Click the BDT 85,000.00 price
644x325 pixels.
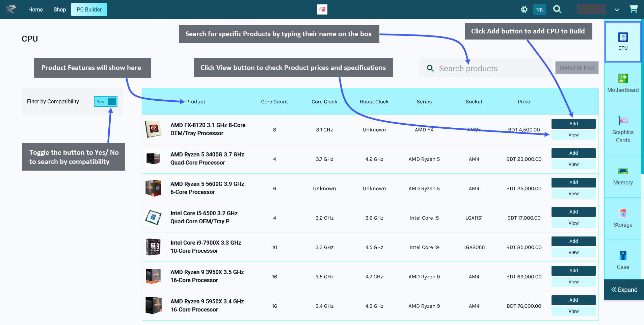[x=524, y=247]
